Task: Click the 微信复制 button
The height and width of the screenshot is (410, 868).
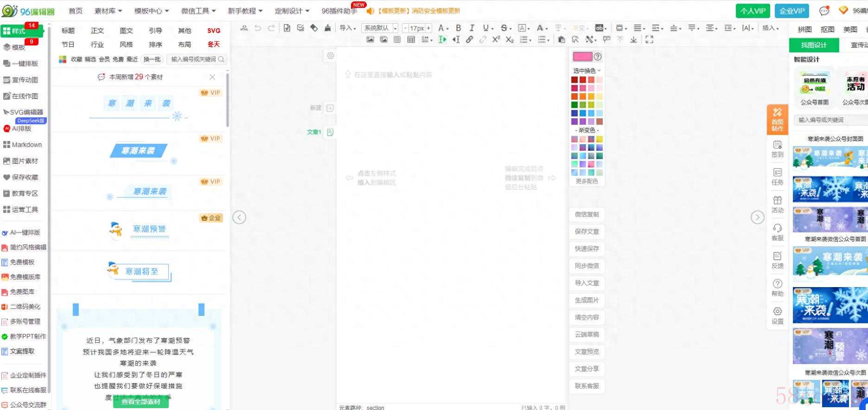Action: (x=587, y=214)
